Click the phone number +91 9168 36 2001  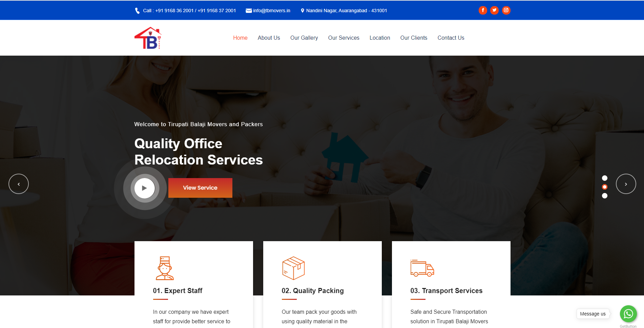point(174,11)
